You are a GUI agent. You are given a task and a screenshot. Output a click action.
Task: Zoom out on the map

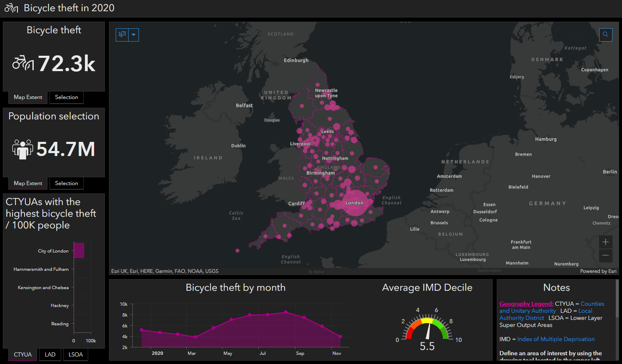pos(605,256)
